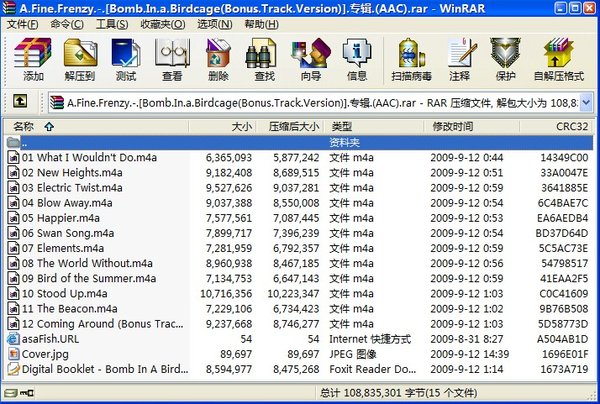Click date 2009-8-31 8:27
Screen dimensions: 600x404
[466, 339]
